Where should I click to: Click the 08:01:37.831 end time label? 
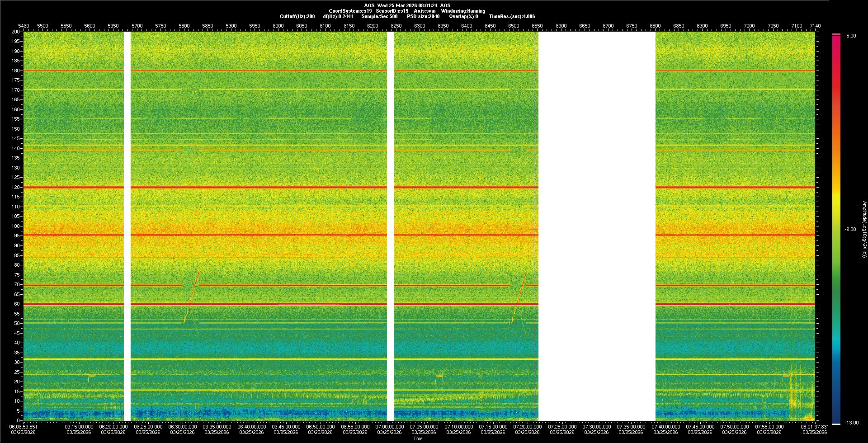tap(814, 426)
